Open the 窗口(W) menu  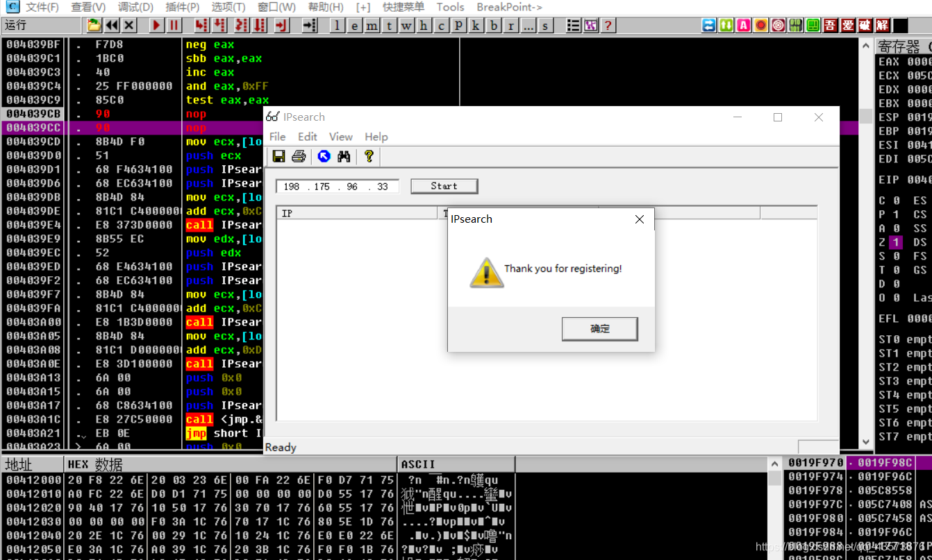click(276, 7)
